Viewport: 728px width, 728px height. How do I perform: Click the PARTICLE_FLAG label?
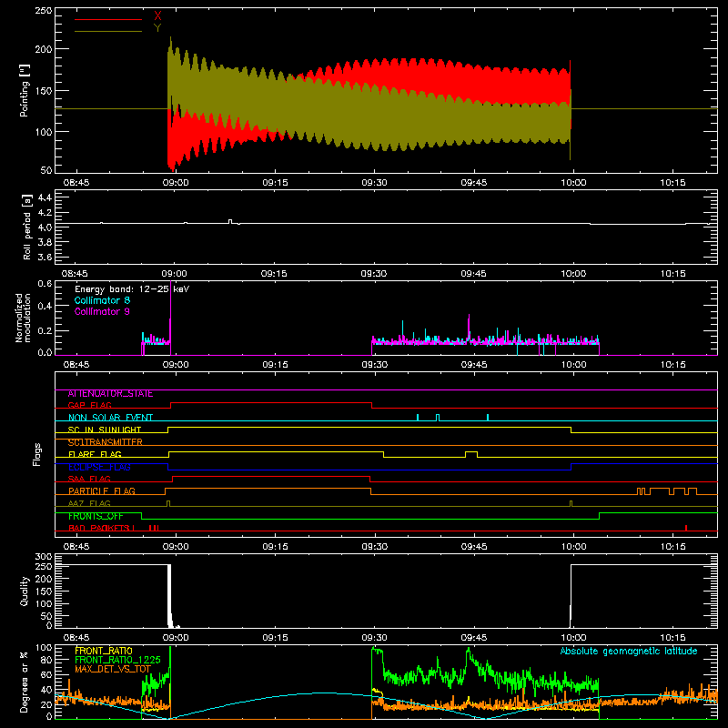coord(102,490)
